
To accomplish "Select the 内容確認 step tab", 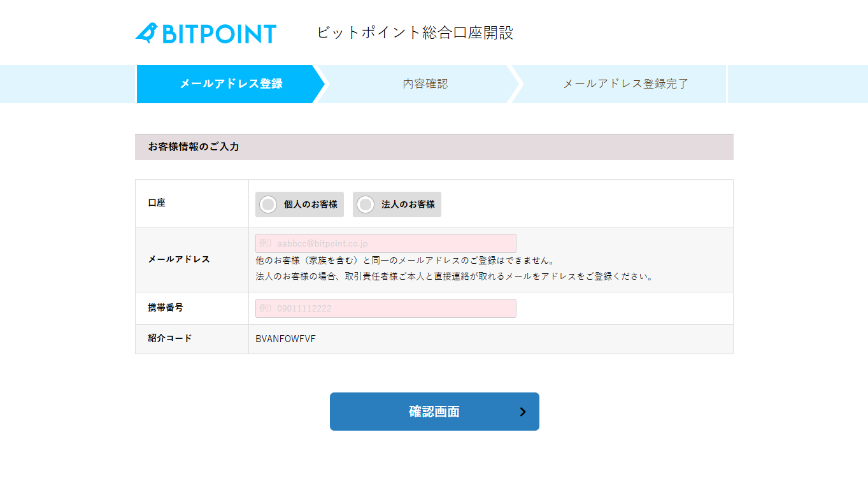I will click(x=425, y=83).
